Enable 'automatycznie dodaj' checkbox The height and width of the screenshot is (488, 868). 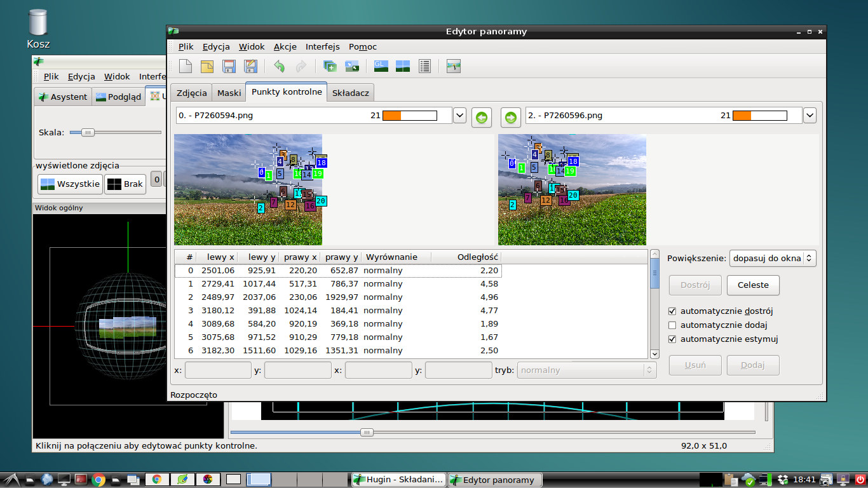point(672,325)
